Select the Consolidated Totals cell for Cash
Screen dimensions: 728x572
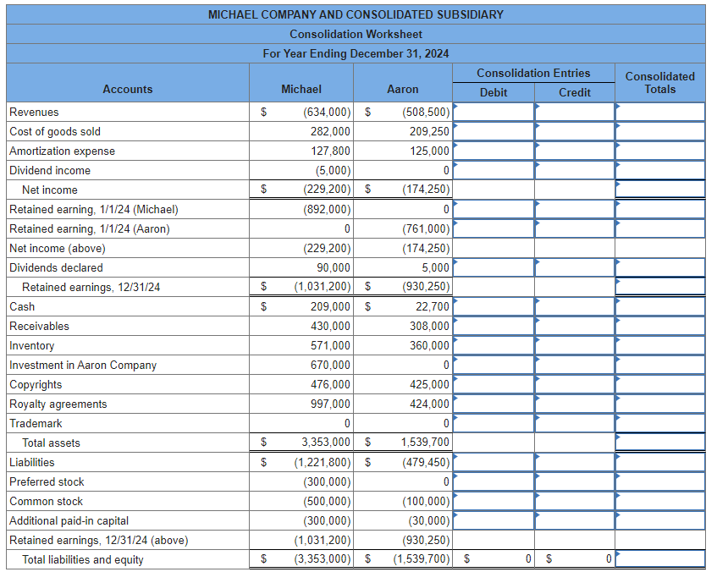(x=659, y=305)
